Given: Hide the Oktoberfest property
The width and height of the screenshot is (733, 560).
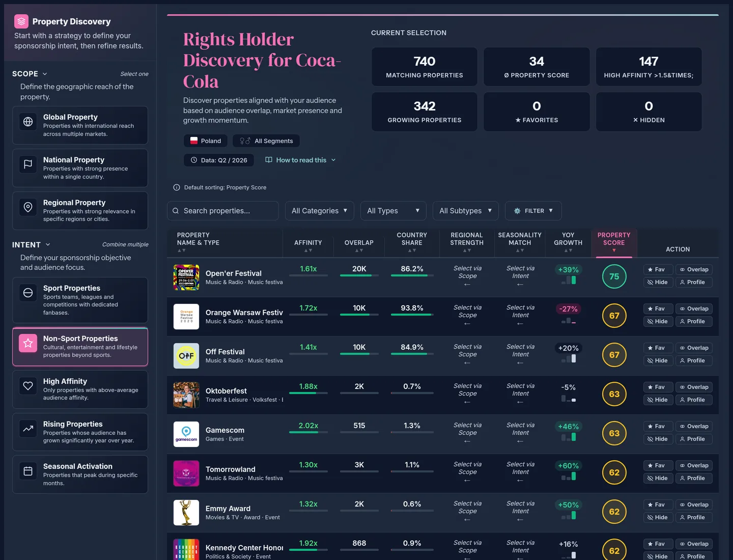Looking at the screenshot, I should coord(658,400).
